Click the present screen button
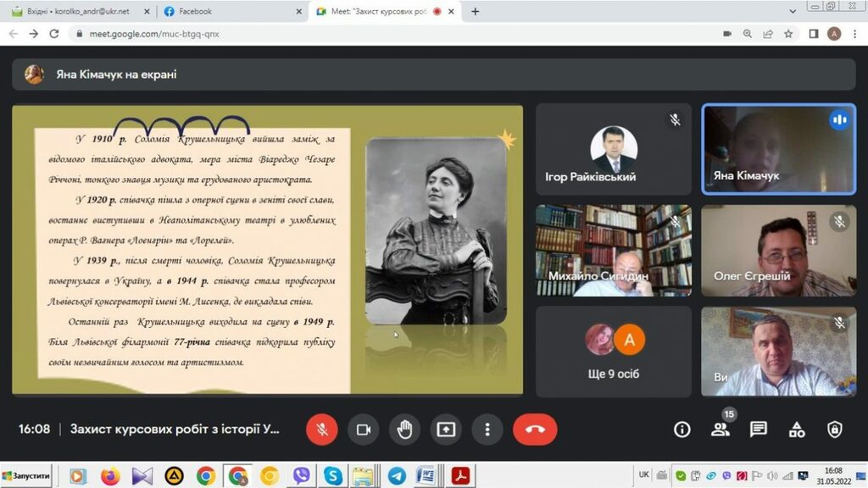 point(446,430)
